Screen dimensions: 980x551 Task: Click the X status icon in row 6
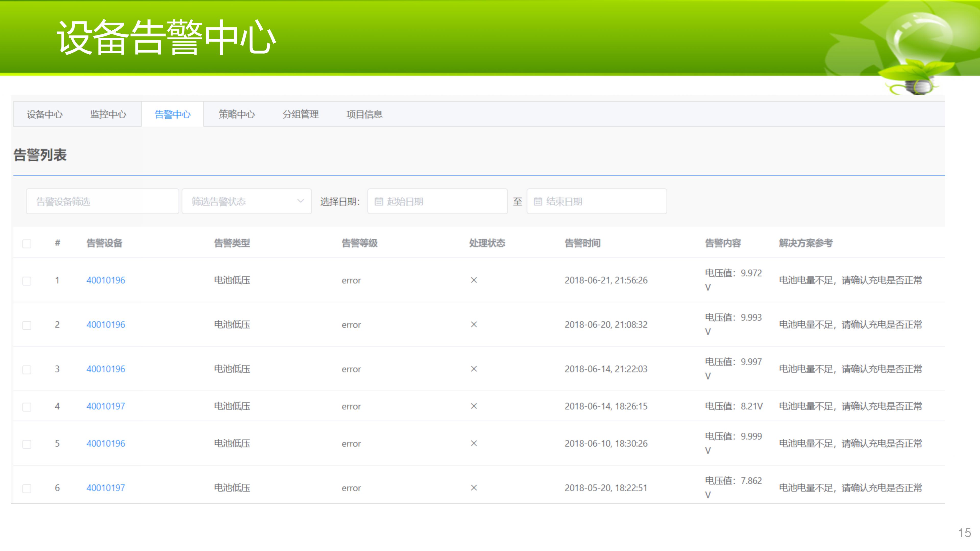click(474, 488)
